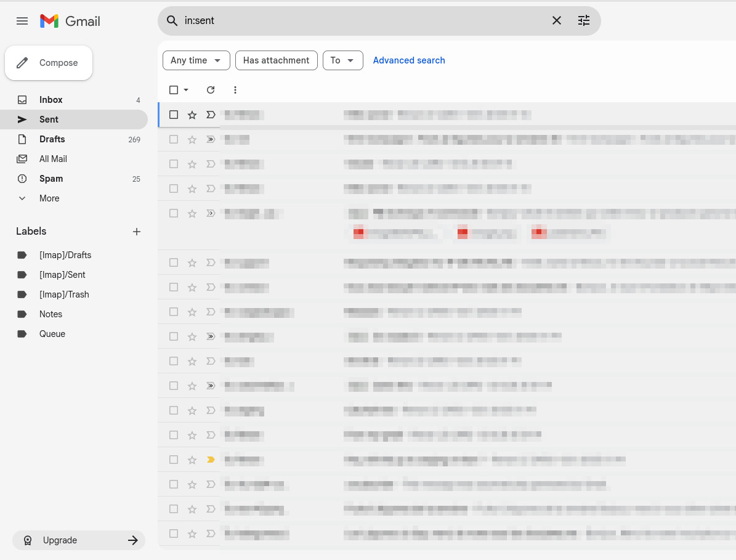Image resolution: width=736 pixels, height=560 pixels.
Task: Click the Refresh icon in toolbar
Action: pyautogui.click(x=211, y=90)
